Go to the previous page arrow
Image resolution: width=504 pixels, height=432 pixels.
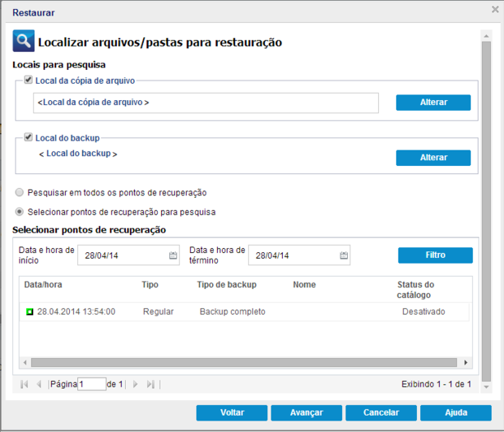click(39, 384)
